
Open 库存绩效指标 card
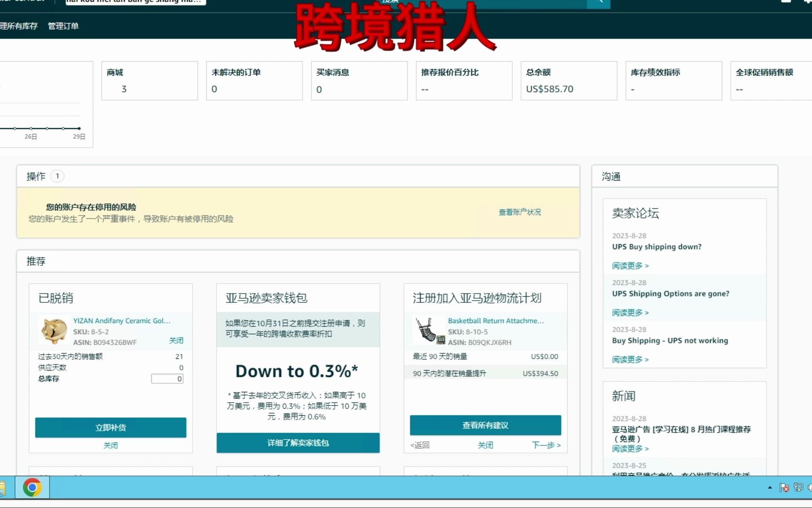click(673, 80)
